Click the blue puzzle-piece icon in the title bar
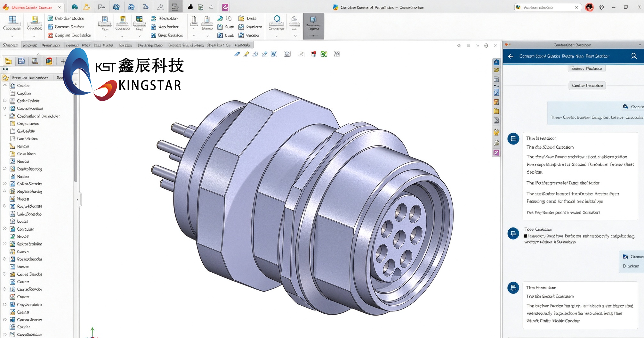 point(116,7)
